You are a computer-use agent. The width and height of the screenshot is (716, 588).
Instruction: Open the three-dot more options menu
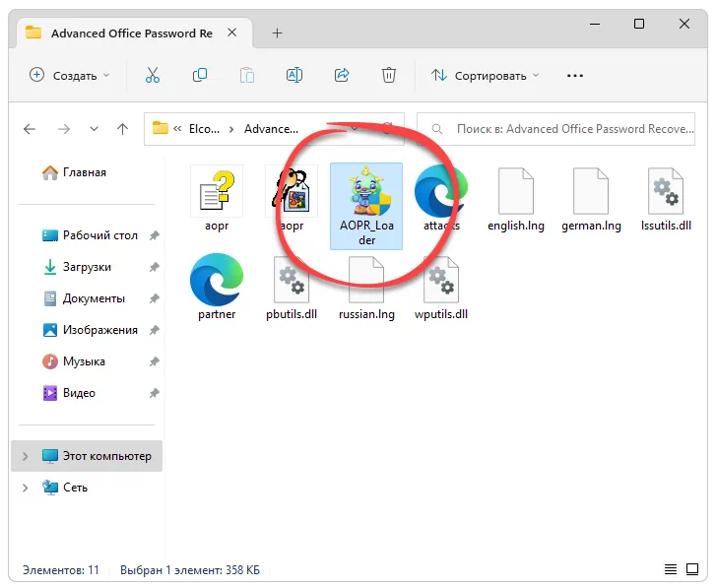point(575,76)
